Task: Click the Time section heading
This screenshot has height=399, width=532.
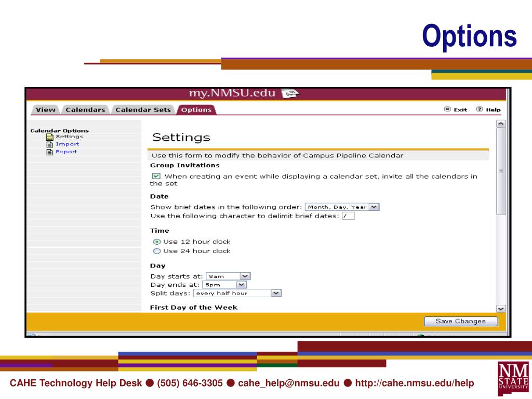Action: pos(159,231)
